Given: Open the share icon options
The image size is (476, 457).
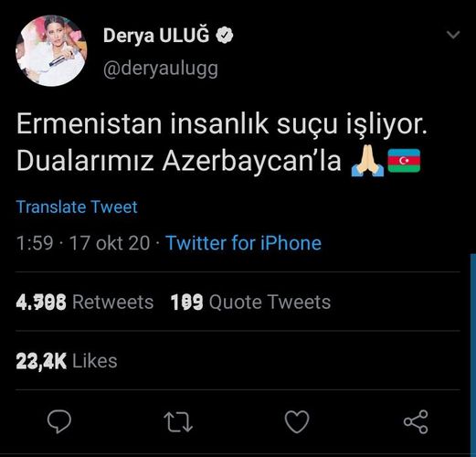Looking at the screenshot, I should coord(416,421).
